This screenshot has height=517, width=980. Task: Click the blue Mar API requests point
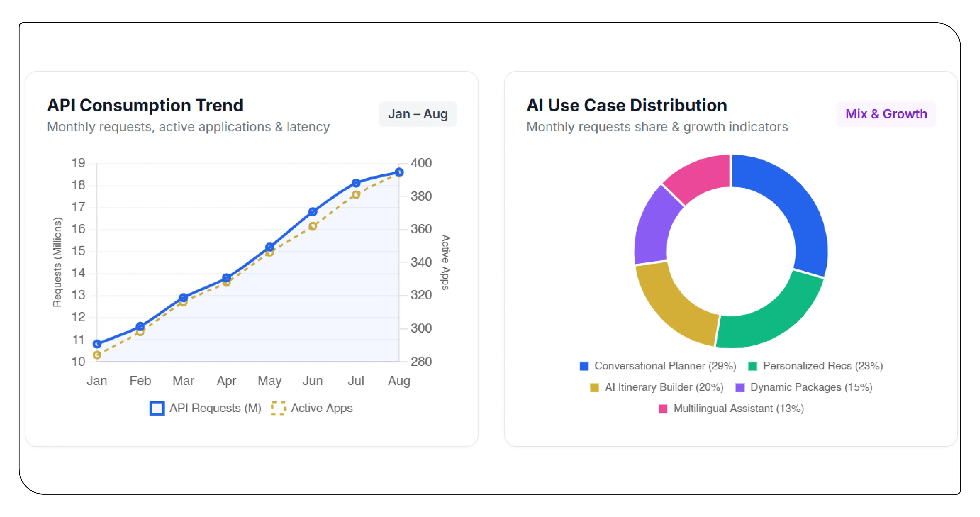point(183,297)
